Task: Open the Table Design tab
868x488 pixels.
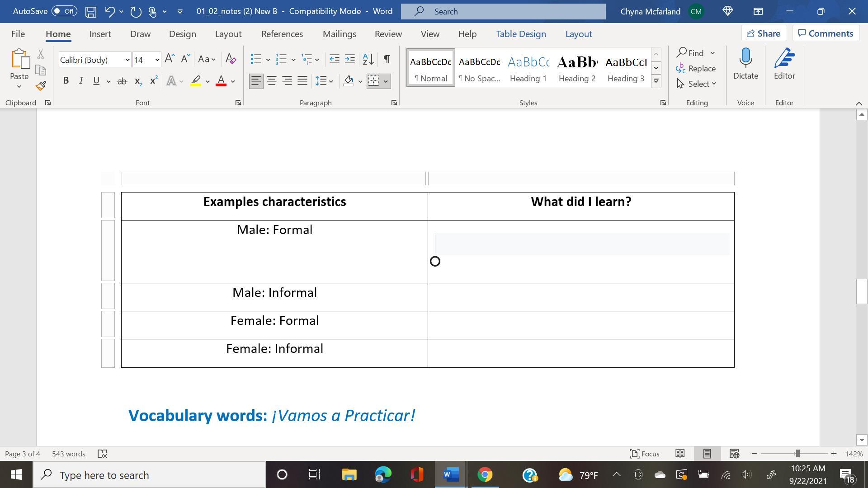Action: [521, 34]
